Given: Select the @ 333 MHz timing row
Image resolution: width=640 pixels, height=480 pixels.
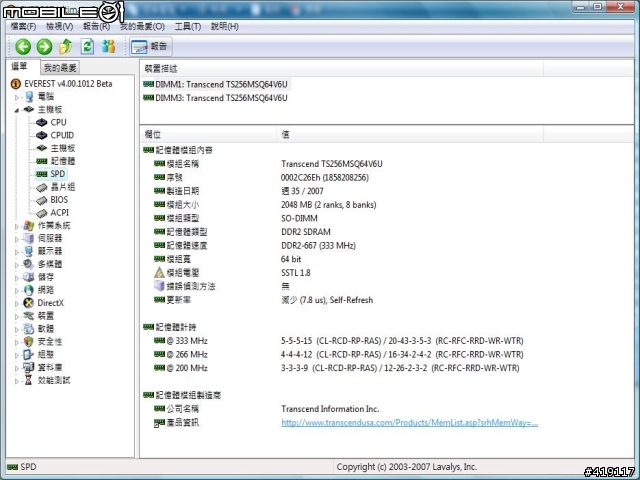Looking at the screenshot, I should pyautogui.click(x=339, y=341).
